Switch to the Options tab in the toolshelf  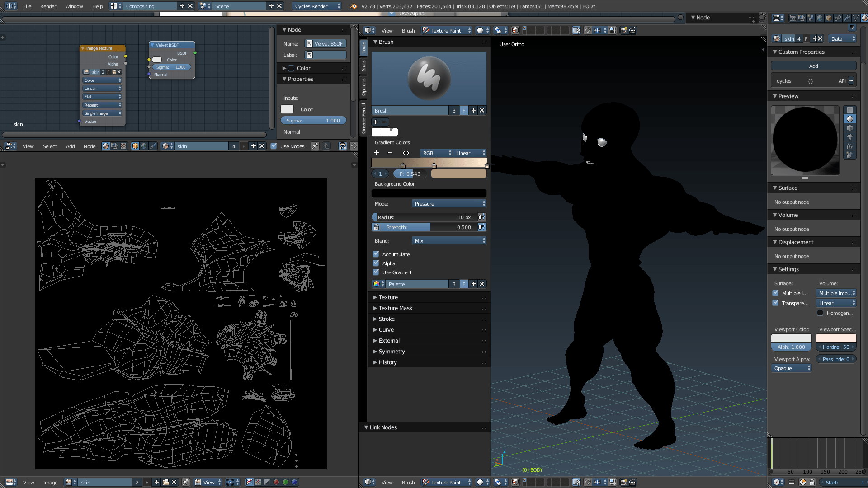click(363, 86)
